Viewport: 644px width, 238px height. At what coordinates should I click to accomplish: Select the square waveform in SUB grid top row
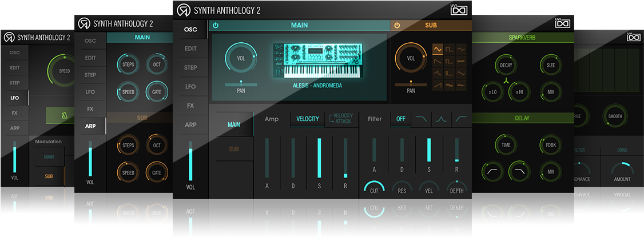click(x=450, y=50)
